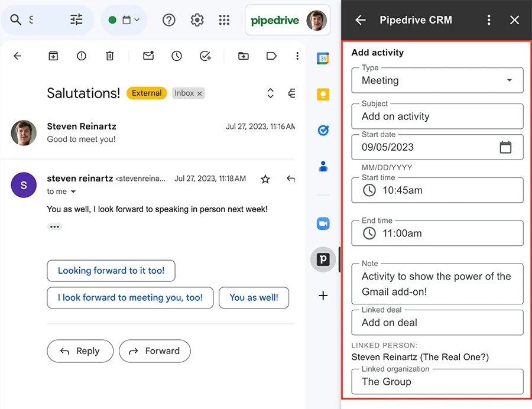This screenshot has width=532, height=409.
Task: Open the Google Contacts side panel
Action: [x=323, y=166]
